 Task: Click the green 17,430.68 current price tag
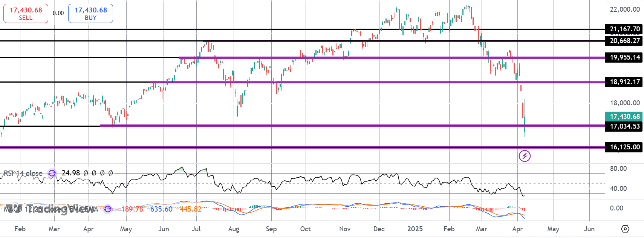click(x=624, y=117)
